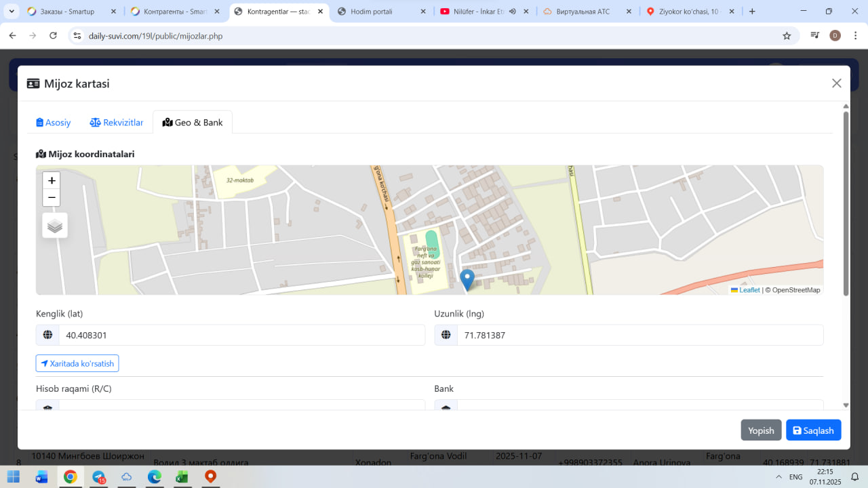Open site information icon in address bar

point(77,36)
